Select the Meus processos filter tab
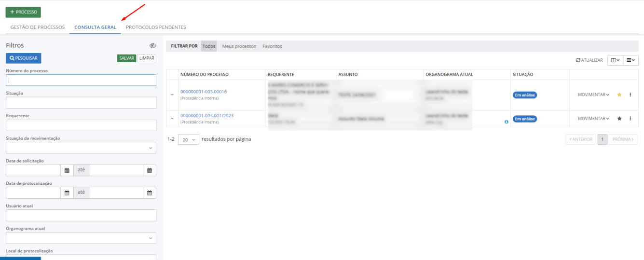 (x=239, y=46)
